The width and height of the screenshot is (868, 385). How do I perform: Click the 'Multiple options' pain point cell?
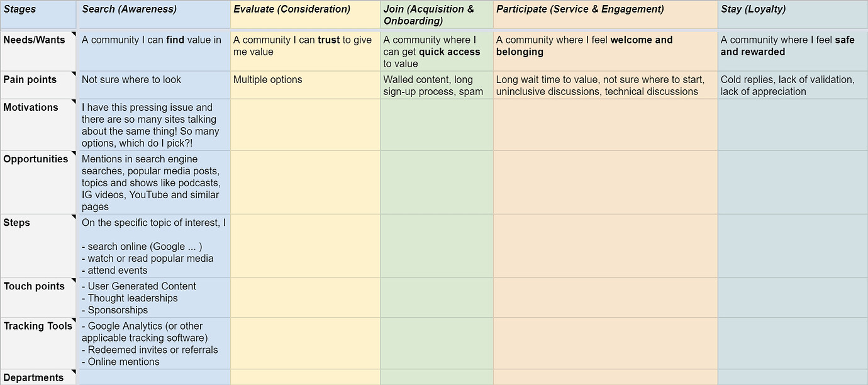(305, 85)
